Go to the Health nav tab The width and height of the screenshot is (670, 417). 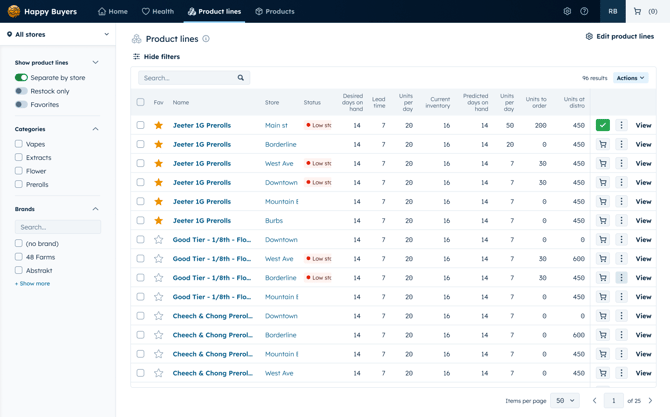[x=158, y=12]
